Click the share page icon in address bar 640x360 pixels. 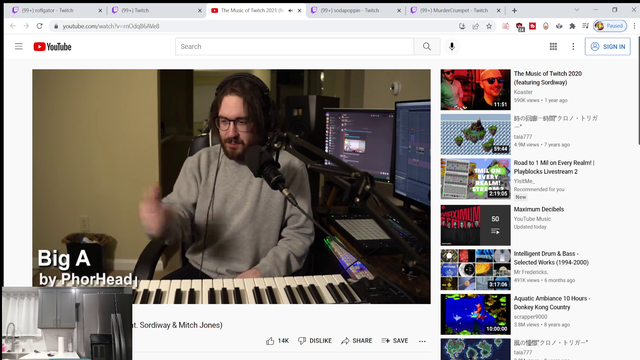click(x=476, y=26)
